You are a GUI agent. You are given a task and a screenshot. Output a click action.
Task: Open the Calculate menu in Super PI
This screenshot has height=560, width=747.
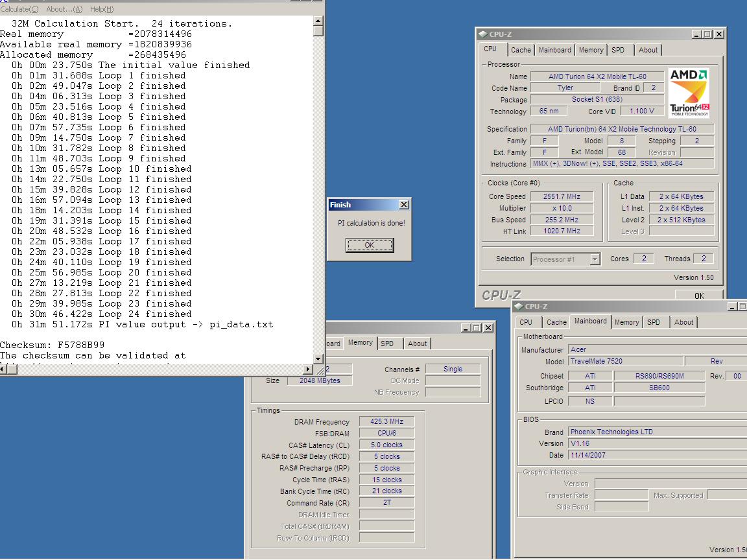(x=19, y=9)
